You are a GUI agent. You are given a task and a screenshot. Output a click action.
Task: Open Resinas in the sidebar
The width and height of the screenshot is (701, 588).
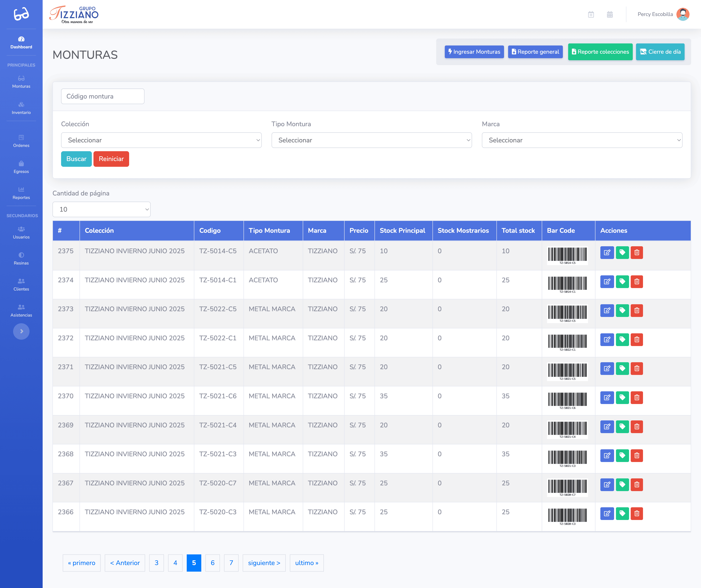(21, 259)
